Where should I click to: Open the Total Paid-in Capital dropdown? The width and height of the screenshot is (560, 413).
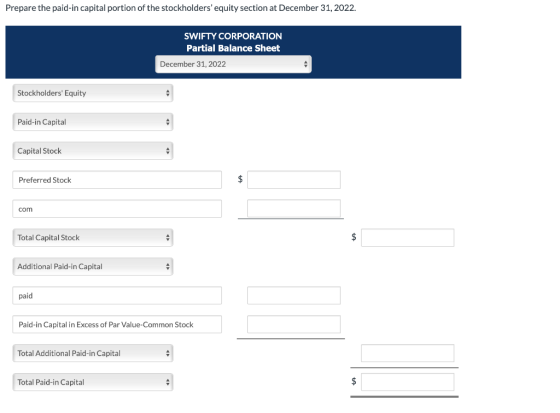coord(93,383)
